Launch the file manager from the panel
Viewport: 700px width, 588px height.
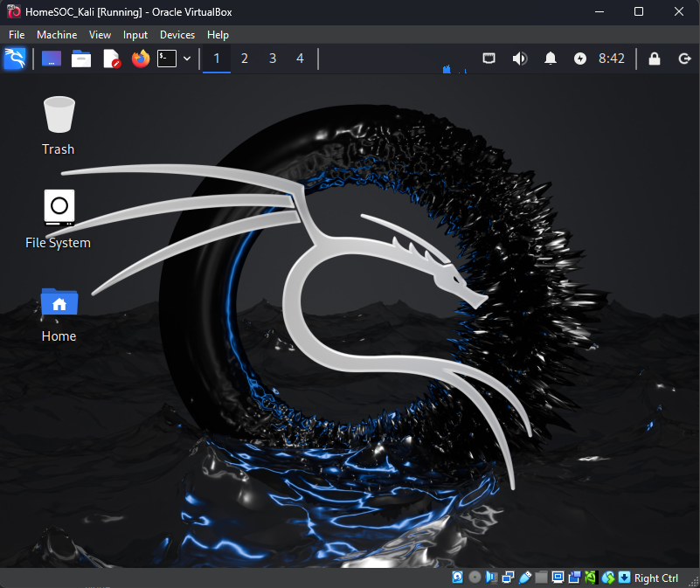81,59
